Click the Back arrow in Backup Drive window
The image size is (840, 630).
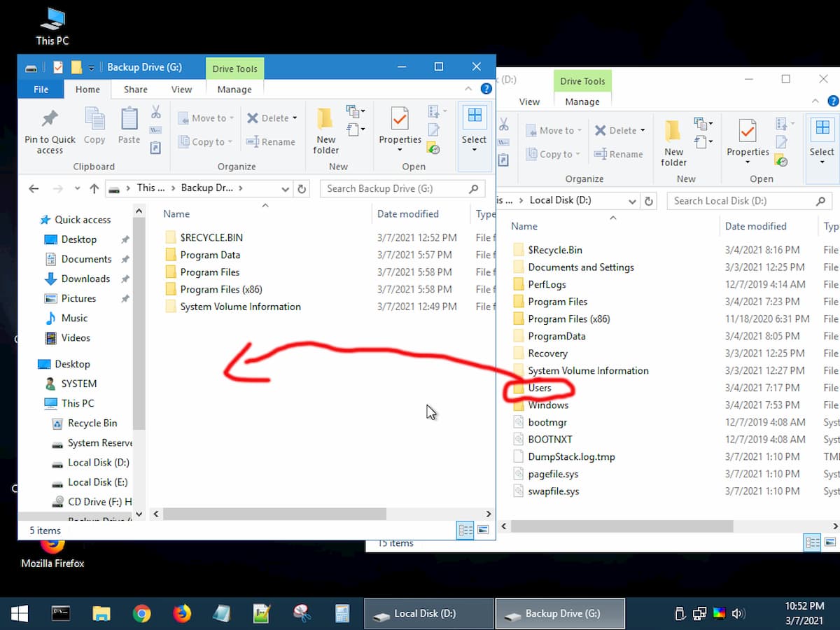[x=33, y=188]
